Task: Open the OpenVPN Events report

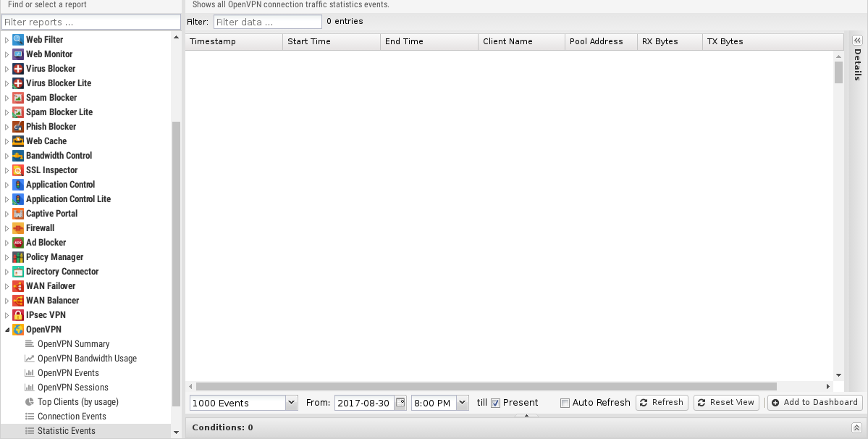Action: 68,373
